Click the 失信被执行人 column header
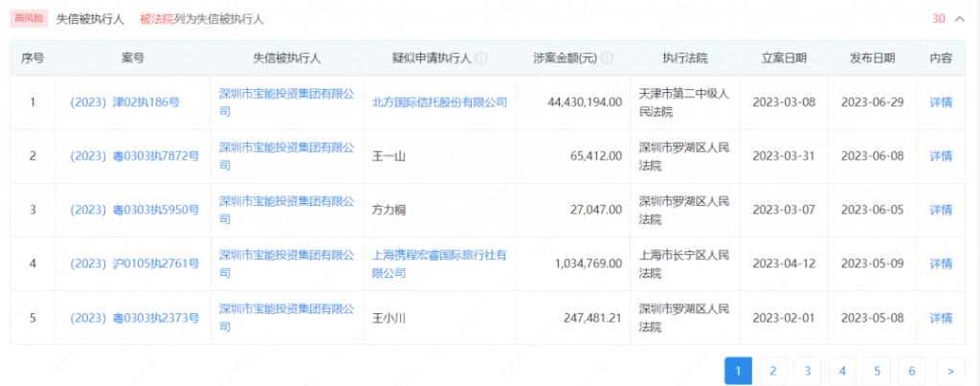The width and height of the screenshot is (980, 386). (x=287, y=58)
